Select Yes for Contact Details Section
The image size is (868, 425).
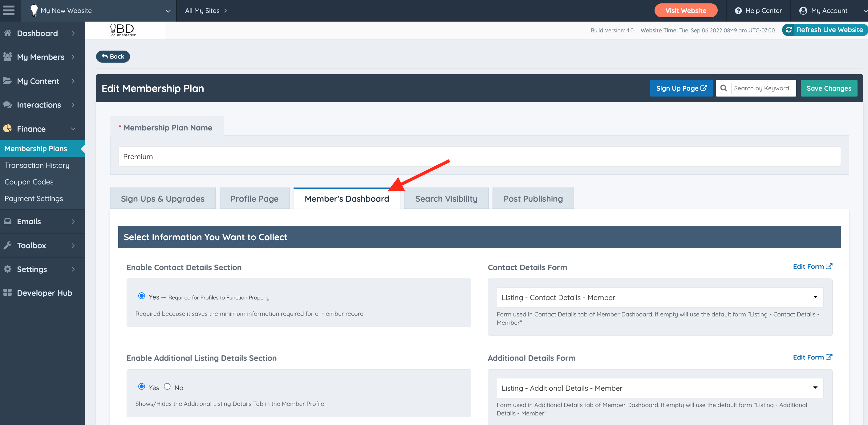(x=141, y=296)
